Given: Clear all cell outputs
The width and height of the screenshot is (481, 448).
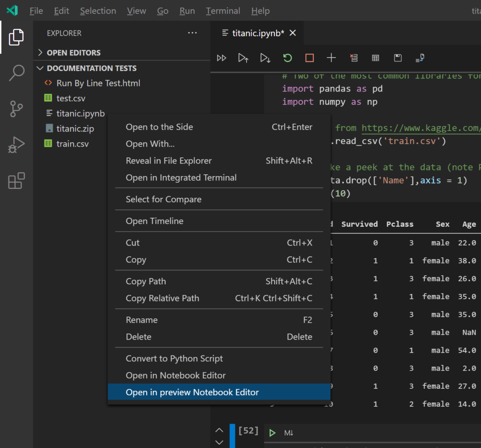Looking at the screenshot, I should [354, 58].
